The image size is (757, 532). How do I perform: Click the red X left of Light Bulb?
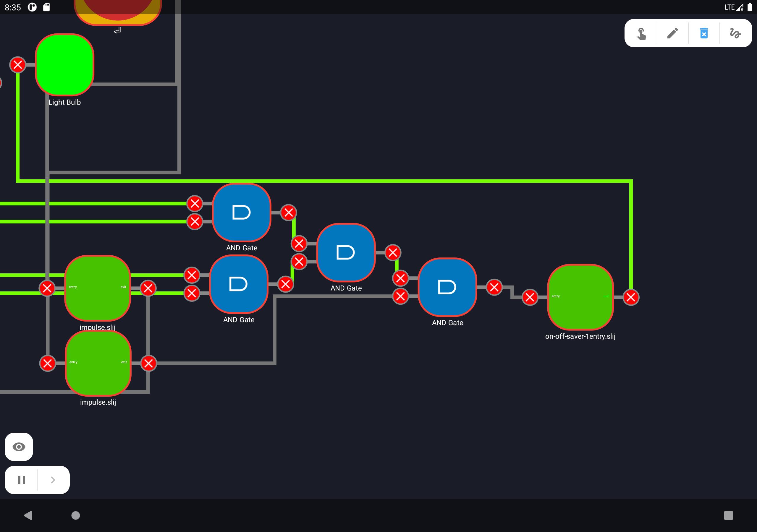coord(18,65)
